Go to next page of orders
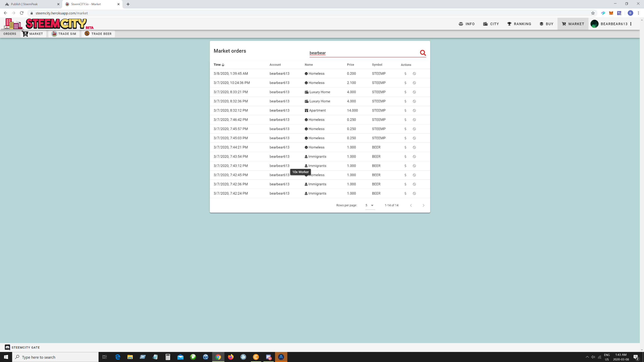Screen dimensions: 644x362 tap(423, 205)
